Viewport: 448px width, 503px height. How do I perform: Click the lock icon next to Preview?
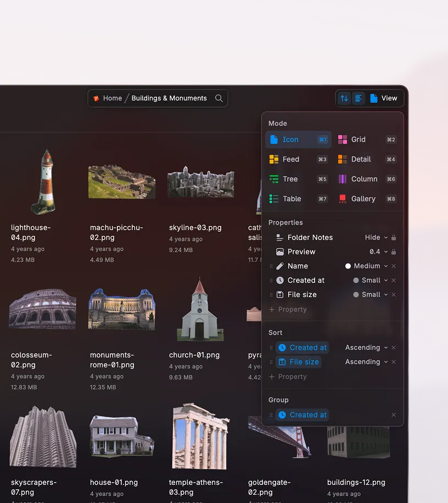pyautogui.click(x=394, y=252)
